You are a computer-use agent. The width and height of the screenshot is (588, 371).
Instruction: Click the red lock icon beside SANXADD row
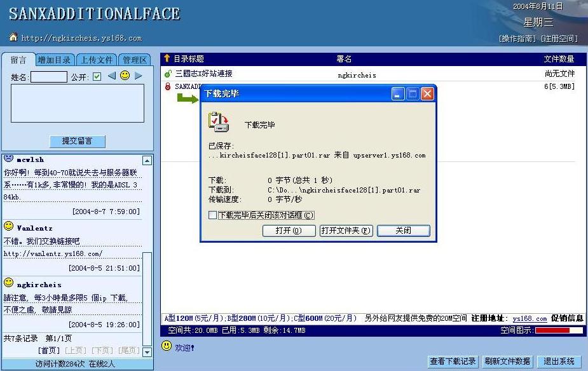168,86
